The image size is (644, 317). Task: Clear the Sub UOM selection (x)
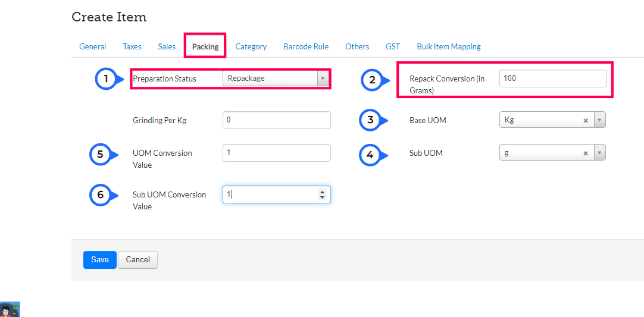[x=586, y=153]
